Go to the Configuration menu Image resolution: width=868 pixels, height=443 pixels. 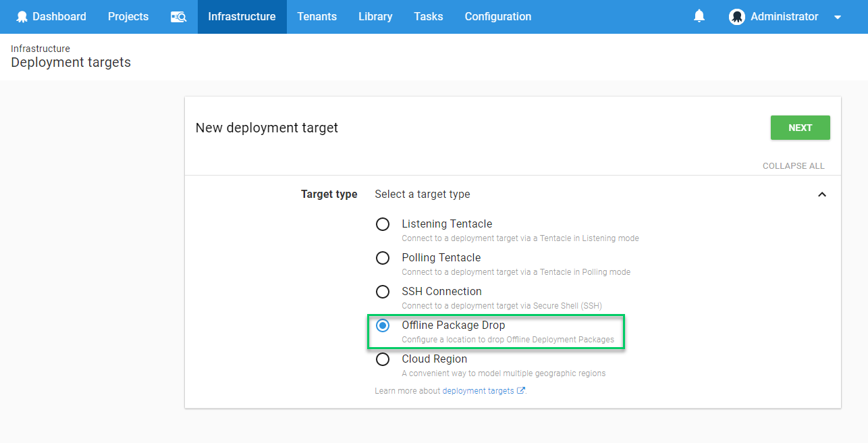click(x=498, y=17)
